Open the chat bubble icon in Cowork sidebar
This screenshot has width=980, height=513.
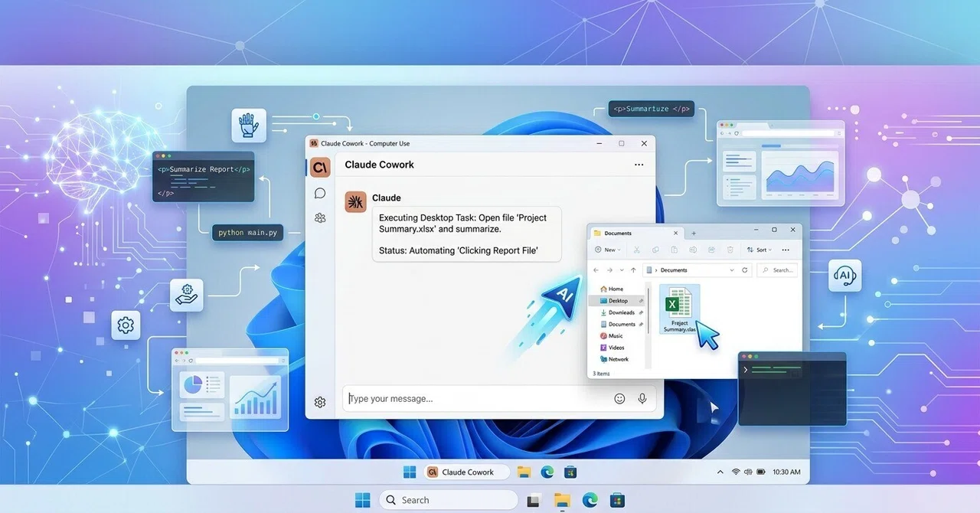click(x=320, y=194)
